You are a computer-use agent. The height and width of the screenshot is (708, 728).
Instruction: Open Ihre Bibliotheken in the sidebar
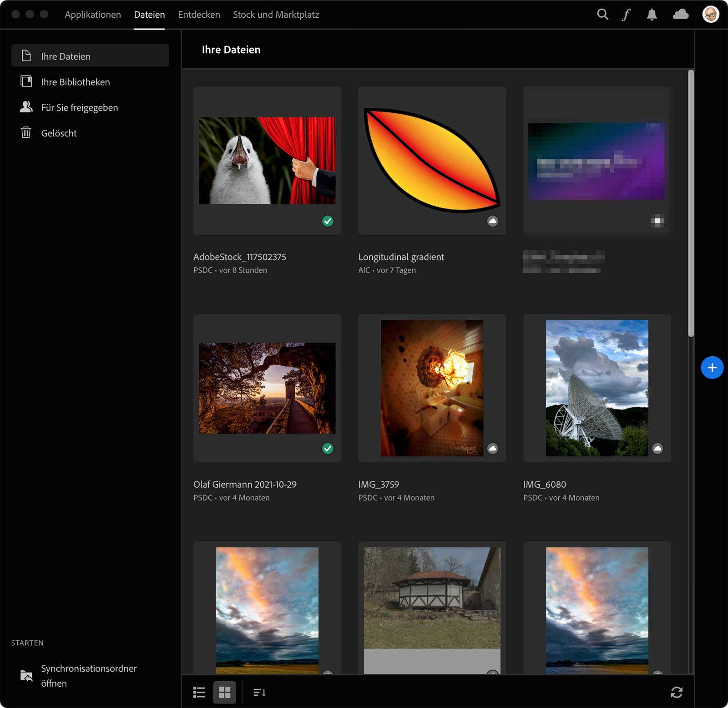(76, 82)
